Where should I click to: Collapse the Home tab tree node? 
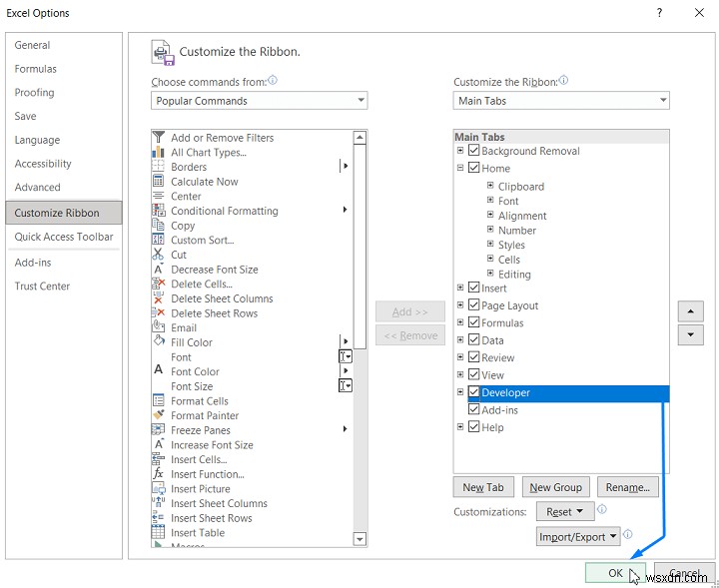pyautogui.click(x=460, y=168)
